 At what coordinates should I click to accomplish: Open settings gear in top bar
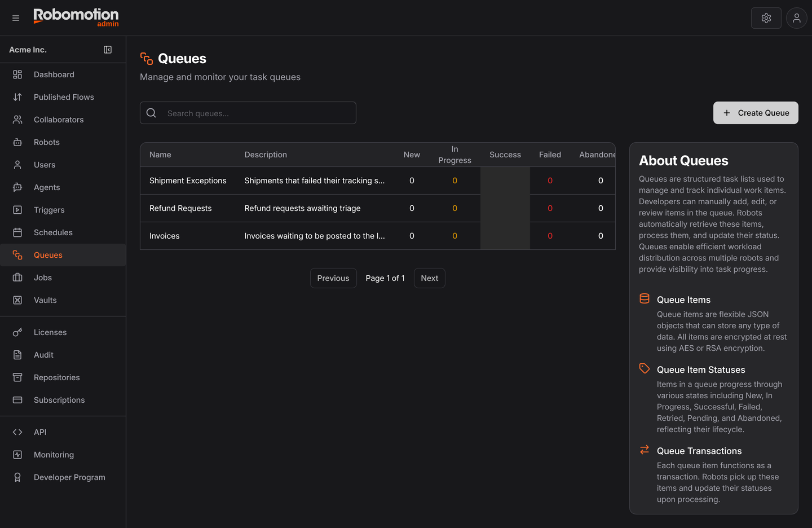[x=766, y=18]
